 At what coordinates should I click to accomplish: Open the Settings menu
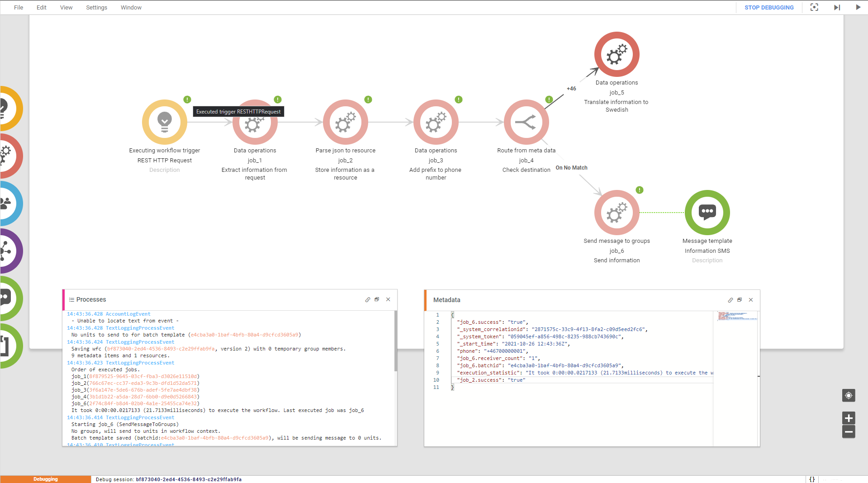[96, 7]
